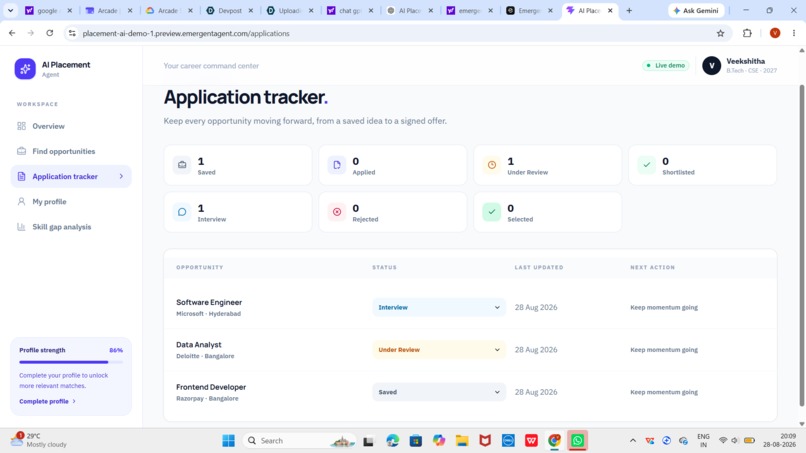Click the bar chart icon beside Skill gap analysis
The image size is (806, 453).
[x=21, y=227]
